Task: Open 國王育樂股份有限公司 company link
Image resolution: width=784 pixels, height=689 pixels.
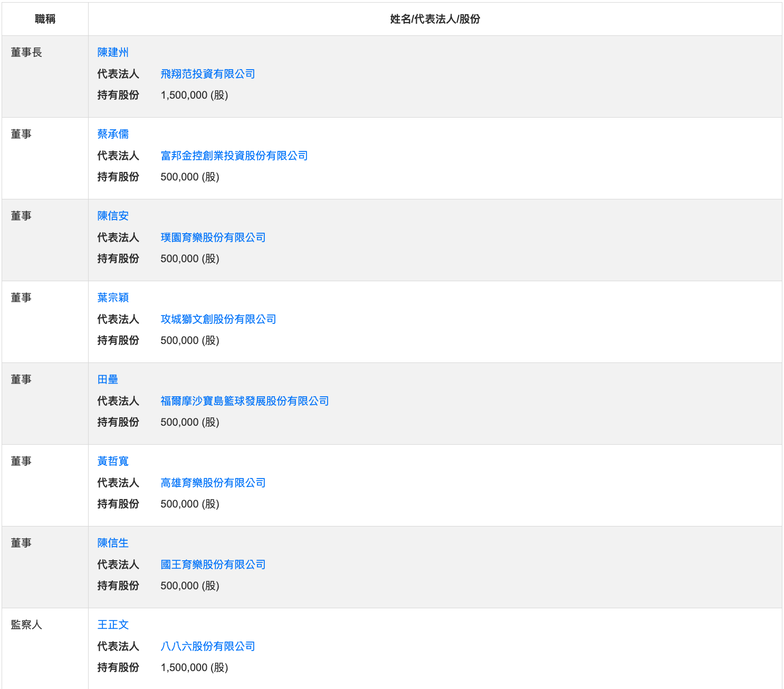Action: [x=213, y=564]
